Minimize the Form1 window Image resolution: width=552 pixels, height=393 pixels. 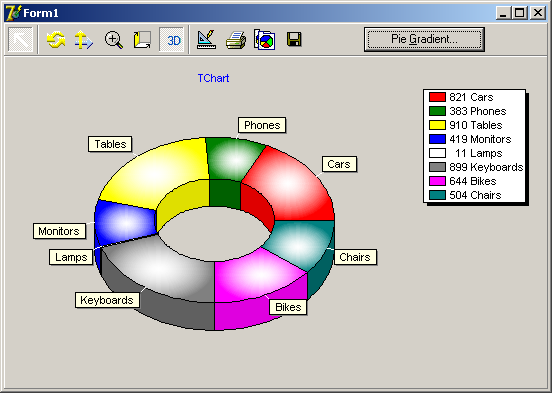tap(503, 13)
